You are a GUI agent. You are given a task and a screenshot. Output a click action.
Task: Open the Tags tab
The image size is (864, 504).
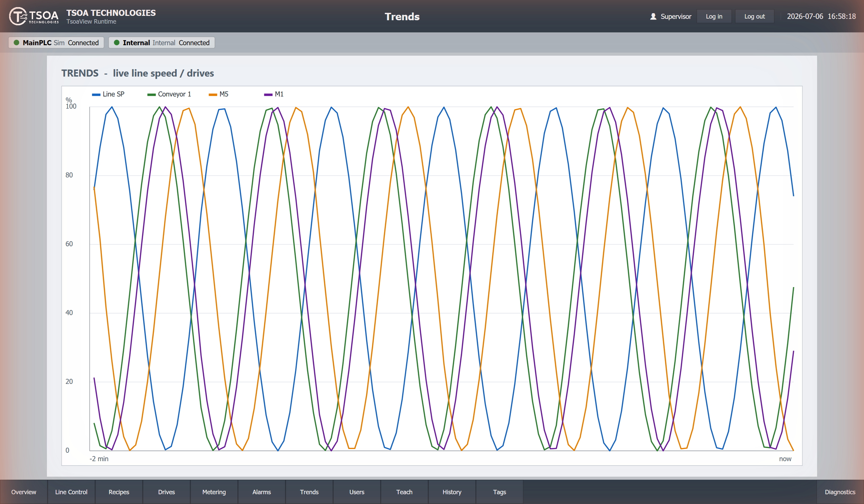500,492
